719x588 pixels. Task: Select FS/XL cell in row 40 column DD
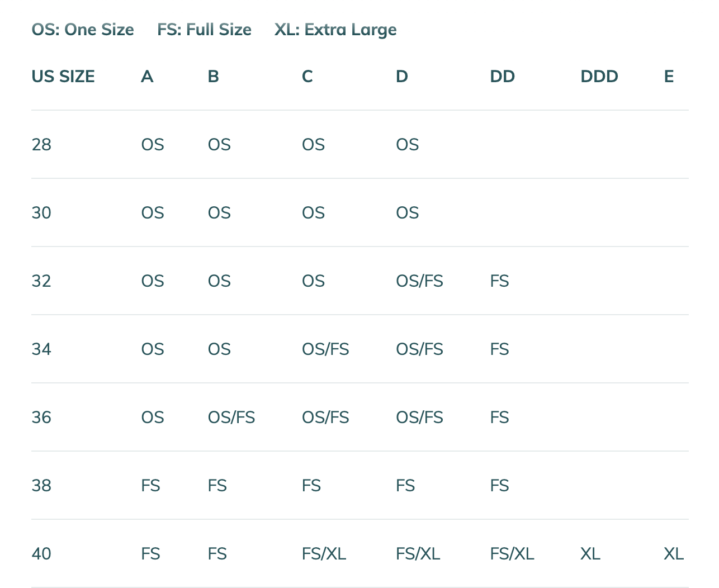512,554
